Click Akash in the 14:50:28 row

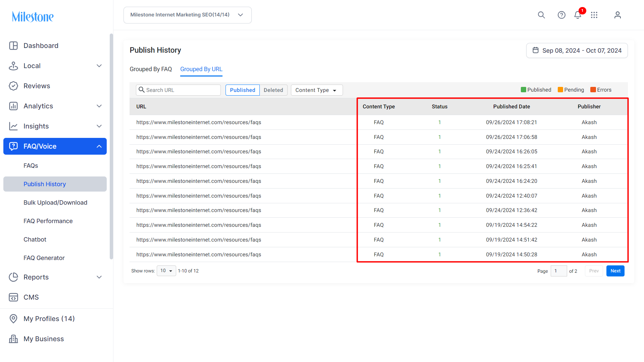pos(589,255)
